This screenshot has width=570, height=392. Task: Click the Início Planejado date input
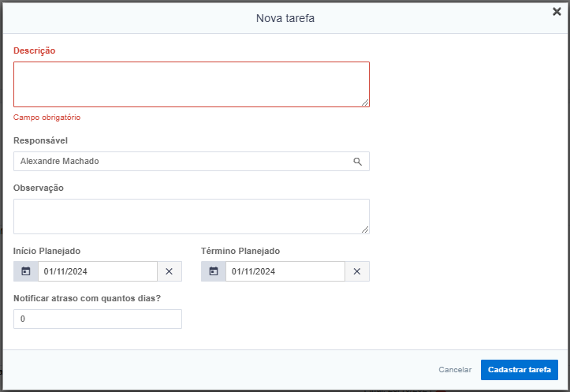pyautogui.click(x=98, y=271)
